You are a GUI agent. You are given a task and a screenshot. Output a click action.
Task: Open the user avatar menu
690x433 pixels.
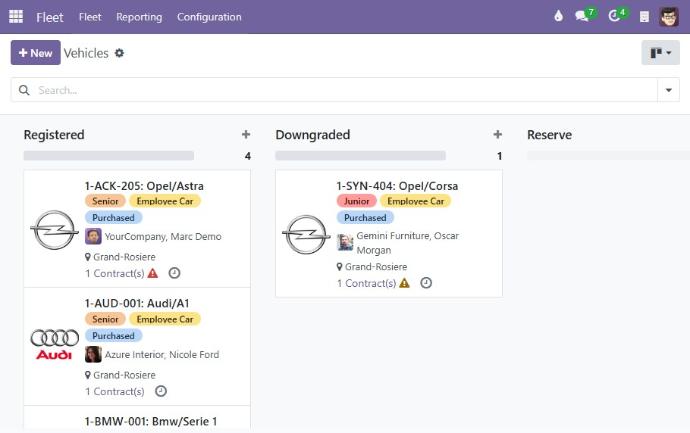point(669,17)
